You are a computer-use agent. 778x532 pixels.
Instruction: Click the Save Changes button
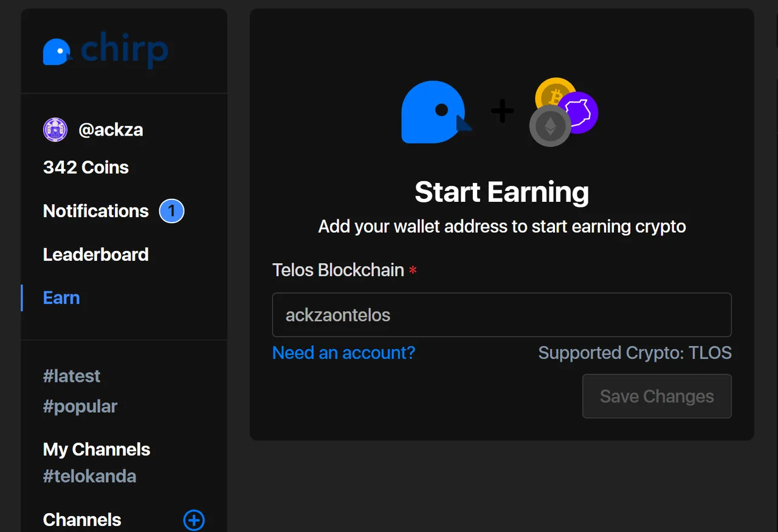pyautogui.click(x=657, y=396)
